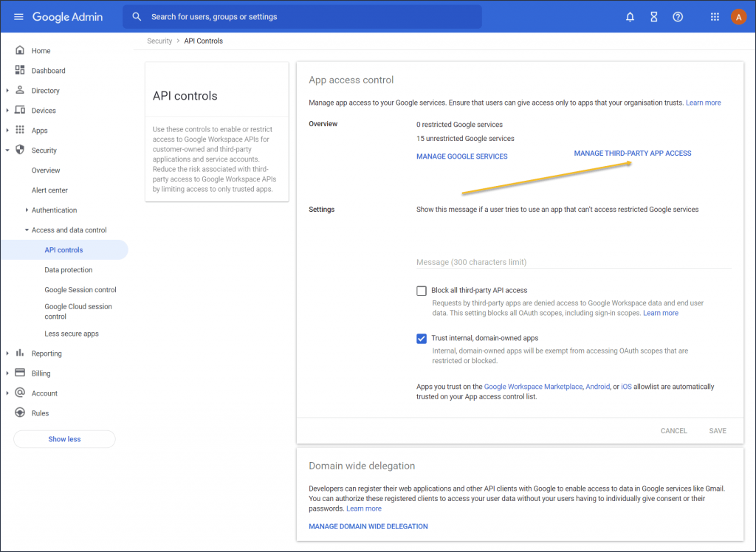Image resolution: width=756 pixels, height=552 pixels.
Task: Click the Dashboard icon in sidebar
Action: point(20,70)
